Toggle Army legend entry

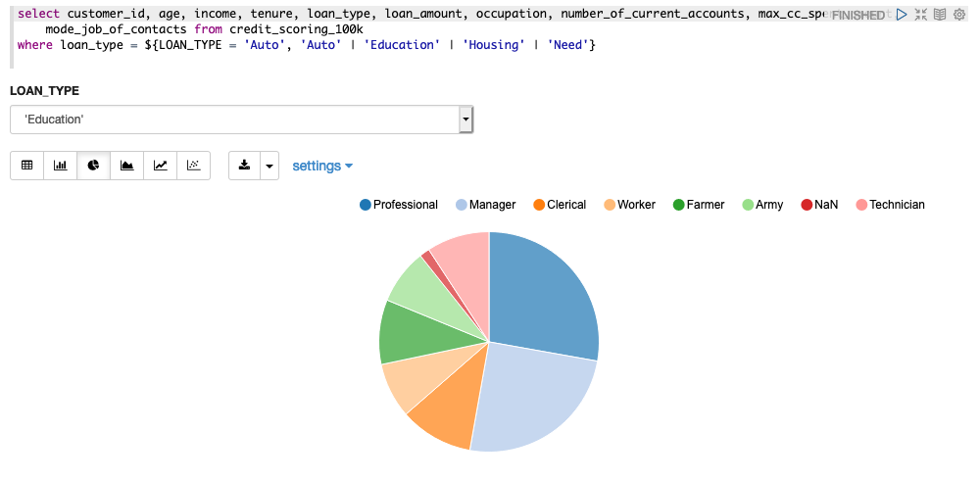(762, 205)
